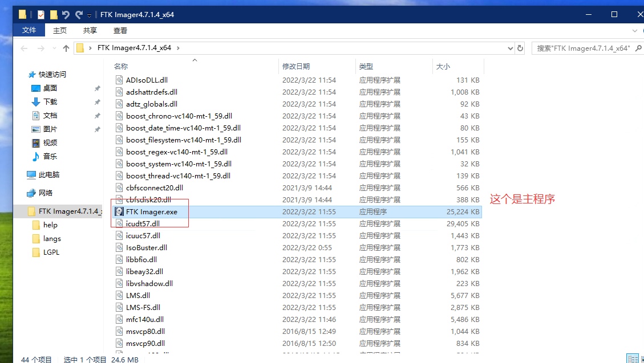644x363 pixels.
Task: Open the 下载 folder in quick access
Action: click(50, 102)
